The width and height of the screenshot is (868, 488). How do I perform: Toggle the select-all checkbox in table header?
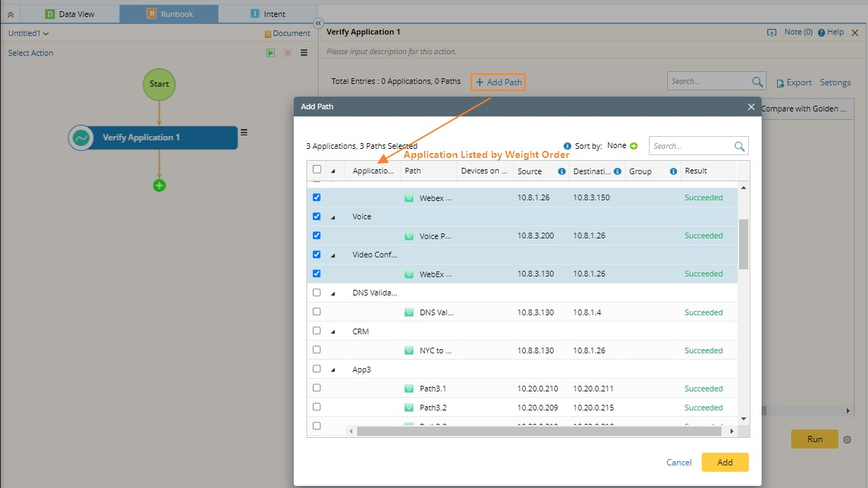click(316, 170)
